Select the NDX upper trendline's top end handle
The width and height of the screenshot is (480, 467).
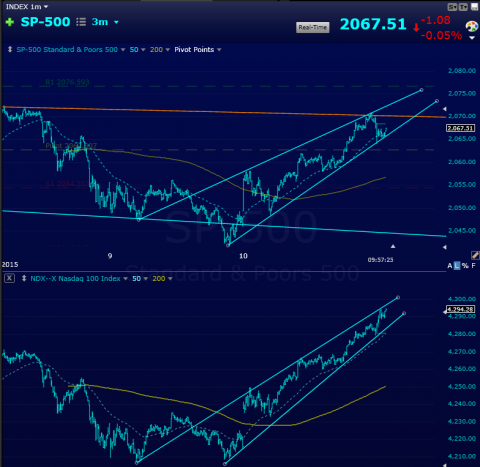click(398, 297)
